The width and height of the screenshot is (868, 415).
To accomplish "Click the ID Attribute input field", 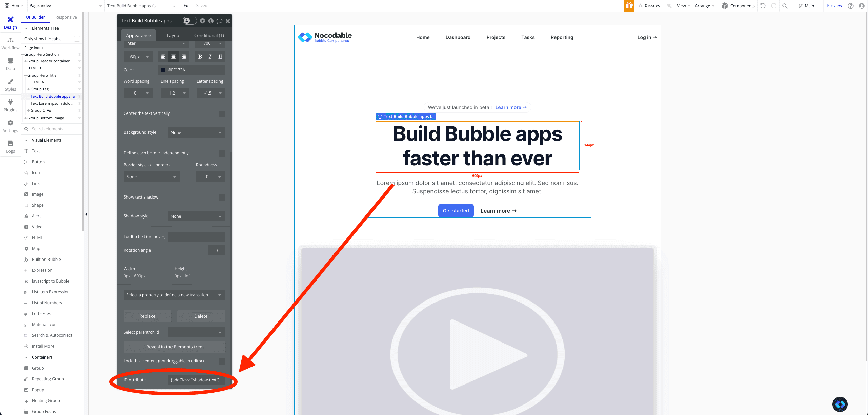I will pyautogui.click(x=197, y=380).
